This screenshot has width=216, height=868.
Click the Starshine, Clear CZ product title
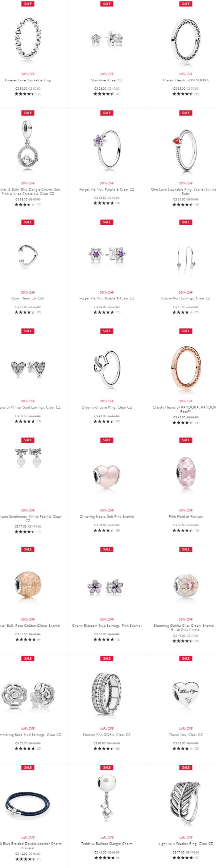point(107,80)
